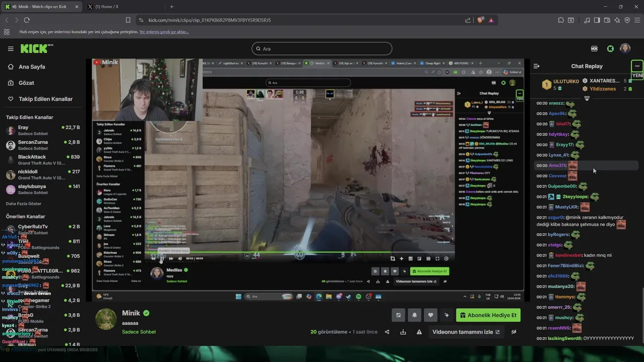Open Brave Leo AI sparkle icon
Image resolution: width=644 pixels, height=362 pixels.
tap(617, 20)
